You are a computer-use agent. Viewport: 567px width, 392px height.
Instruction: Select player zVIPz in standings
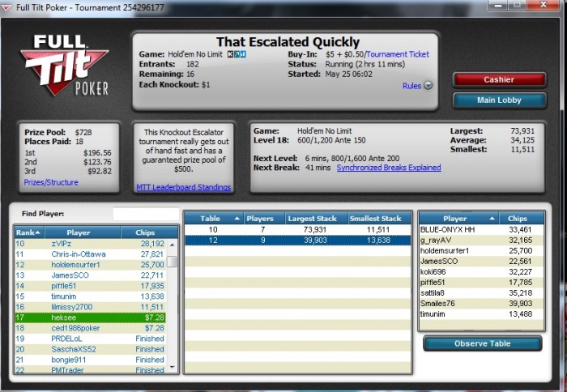pyautogui.click(x=91, y=244)
